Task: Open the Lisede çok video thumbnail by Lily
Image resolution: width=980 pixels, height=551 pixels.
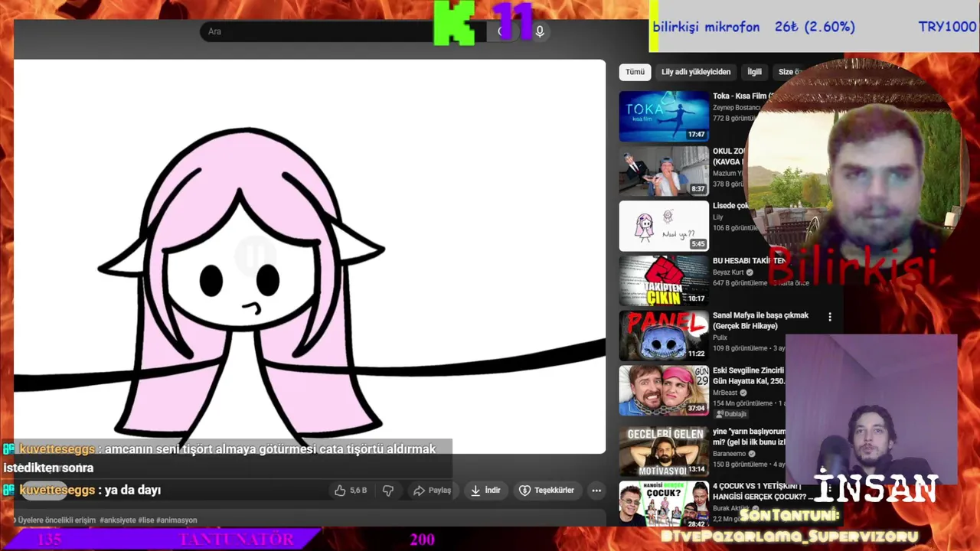Action: (x=664, y=226)
